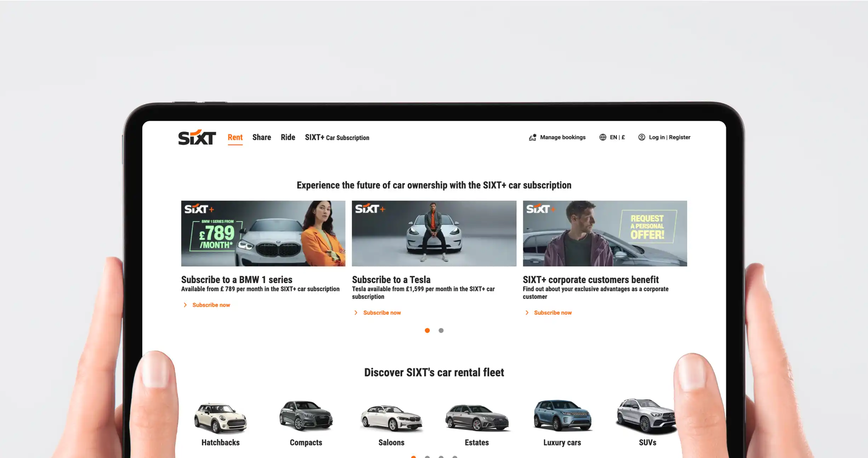
Task: Click the Manage bookings car icon
Action: coord(532,137)
